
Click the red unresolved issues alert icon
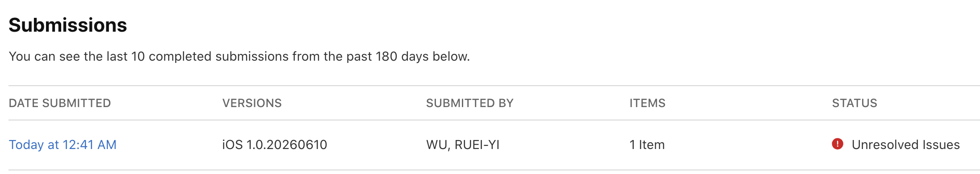click(838, 144)
